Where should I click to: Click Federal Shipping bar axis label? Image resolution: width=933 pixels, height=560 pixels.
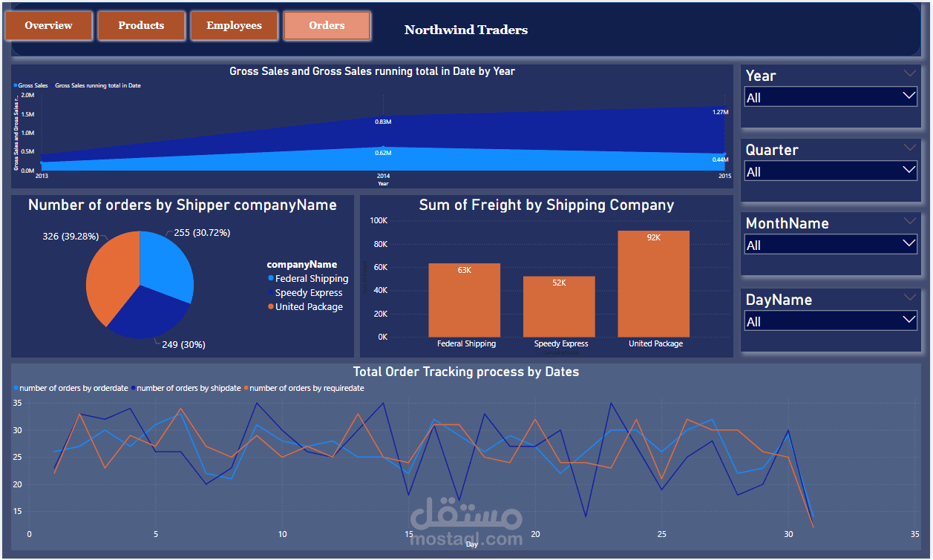tap(466, 344)
